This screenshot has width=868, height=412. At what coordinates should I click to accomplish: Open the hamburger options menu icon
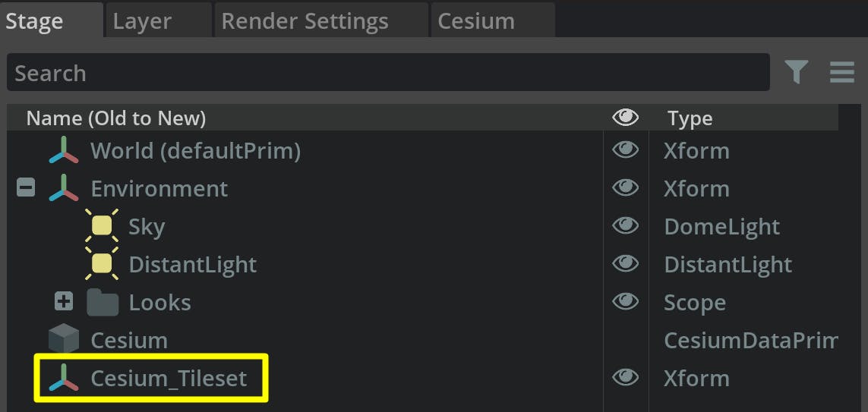pos(842,72)
